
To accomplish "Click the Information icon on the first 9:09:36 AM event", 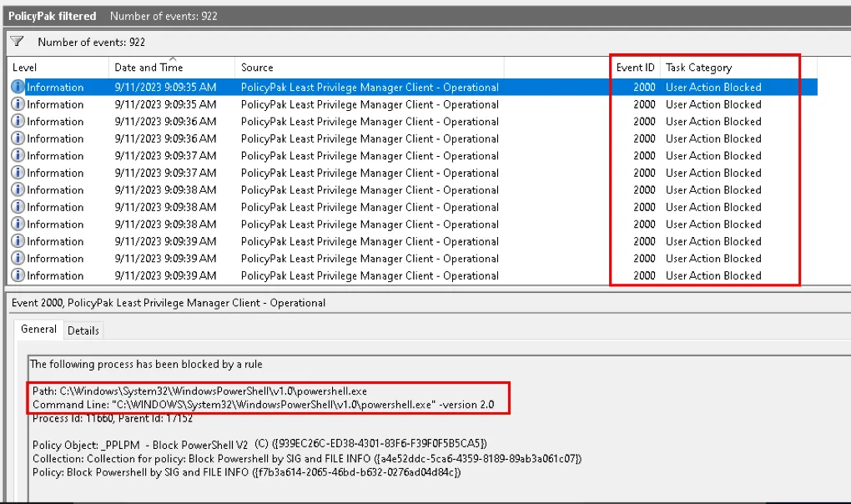I will coord(18,122).
